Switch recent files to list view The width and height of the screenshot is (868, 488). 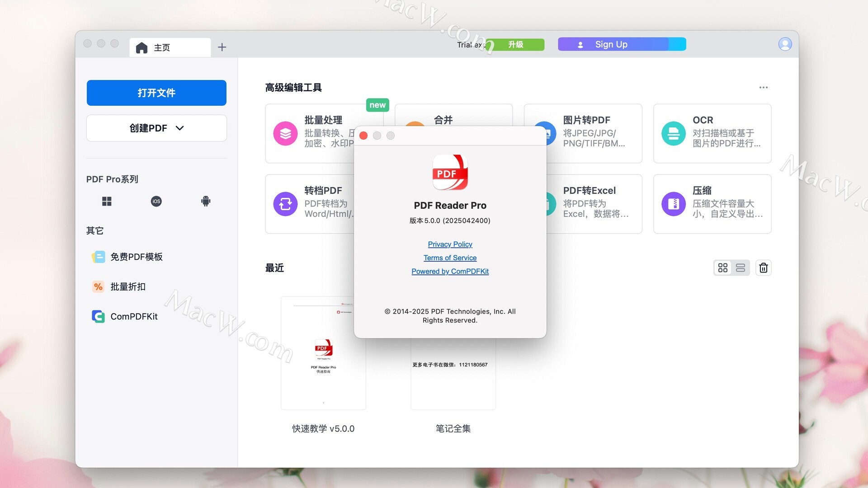click(741, 268)
